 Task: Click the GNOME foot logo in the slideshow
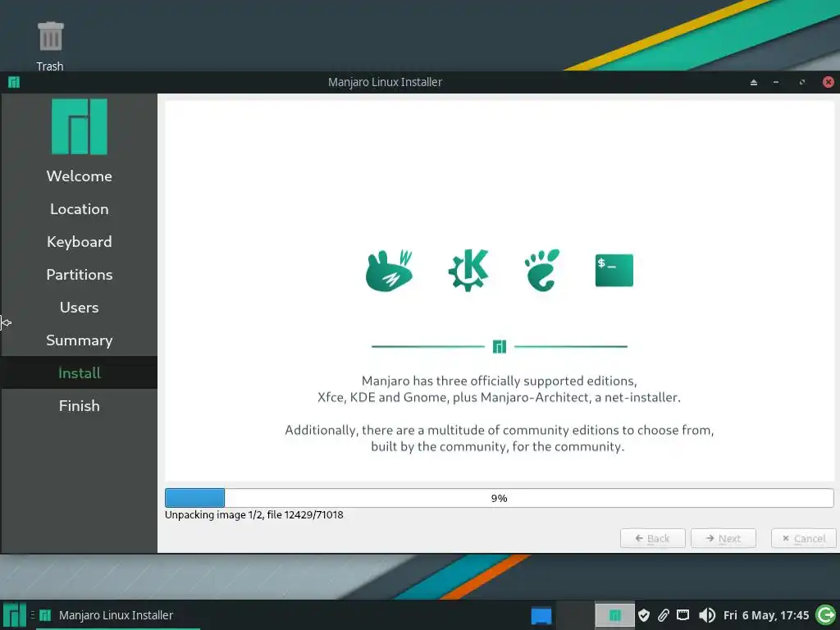pos(542,270)
